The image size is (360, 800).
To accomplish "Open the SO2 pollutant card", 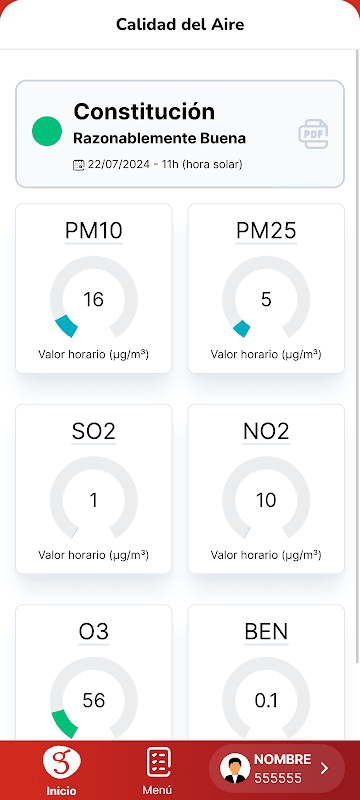I will (94, 489).
